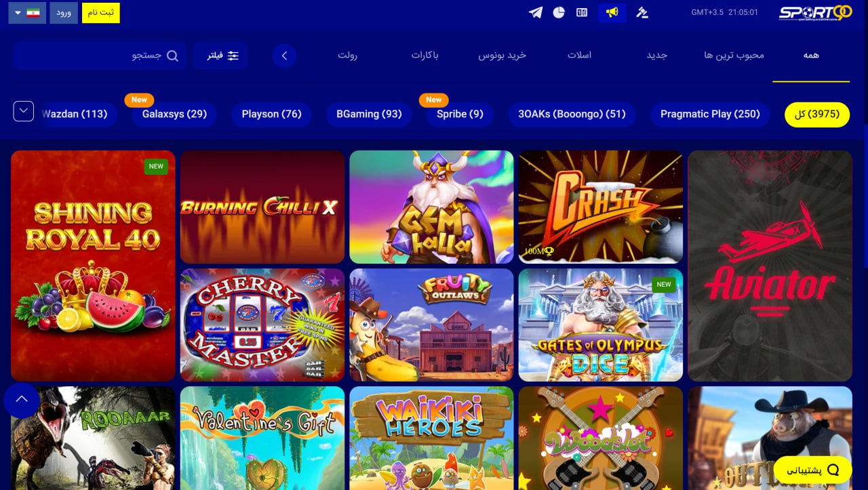Click the Sport90 logo
Image resolution: width=868 pixels, height=490 pixels.
pos(815,12)
